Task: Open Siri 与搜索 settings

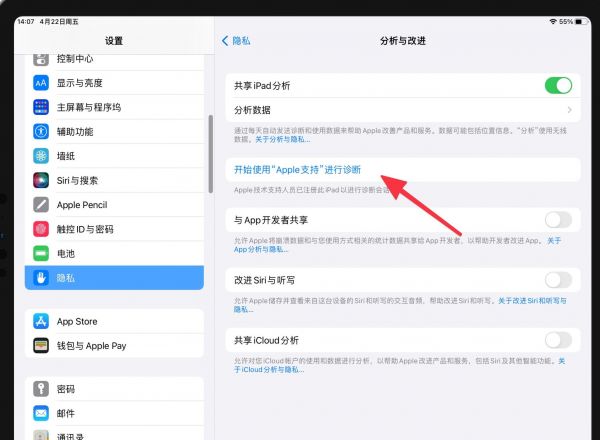Action: pos(114,180)
